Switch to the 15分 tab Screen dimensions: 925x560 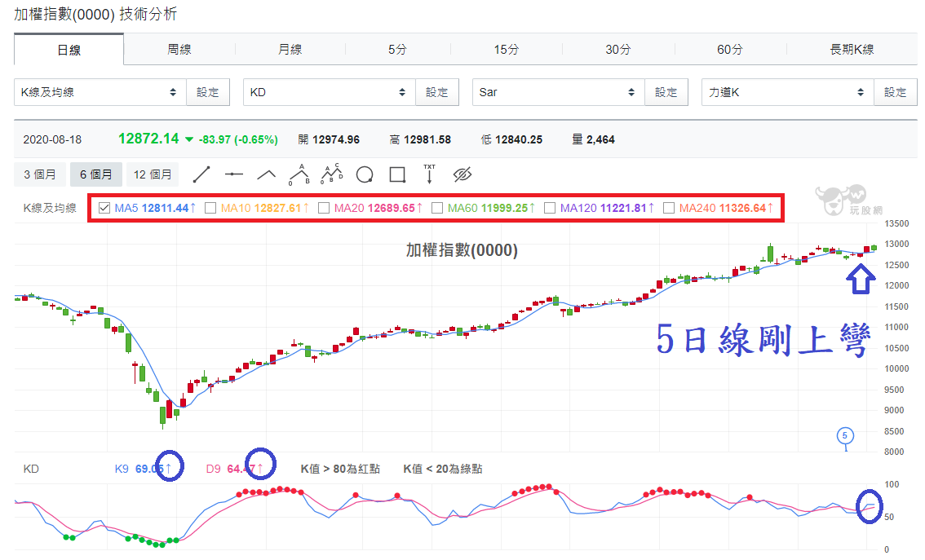pyautogui.click(x=507, y=50)
